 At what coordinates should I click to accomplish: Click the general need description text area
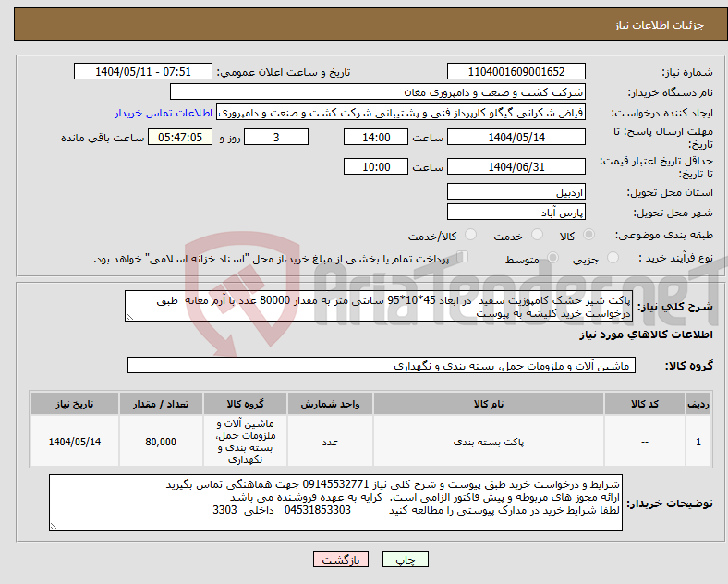tap(379, 307)
